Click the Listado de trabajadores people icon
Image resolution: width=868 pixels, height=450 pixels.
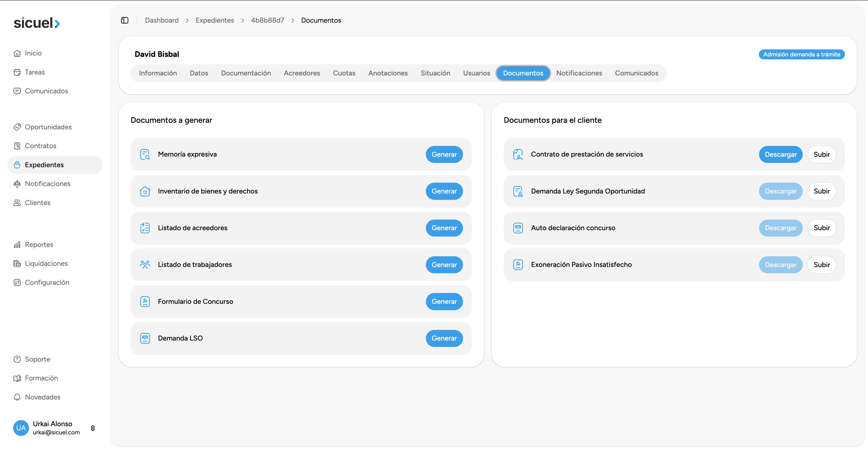pyautogui.click(x=145, y=265)
